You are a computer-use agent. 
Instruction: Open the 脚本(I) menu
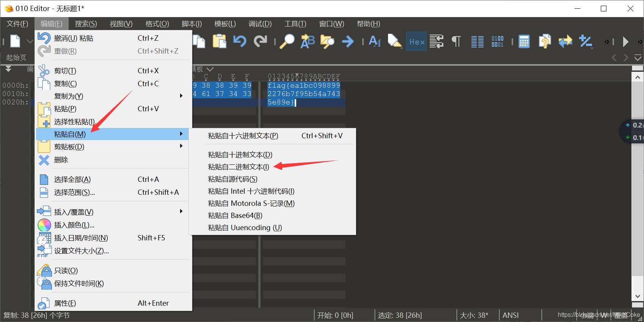pos(192,24)
